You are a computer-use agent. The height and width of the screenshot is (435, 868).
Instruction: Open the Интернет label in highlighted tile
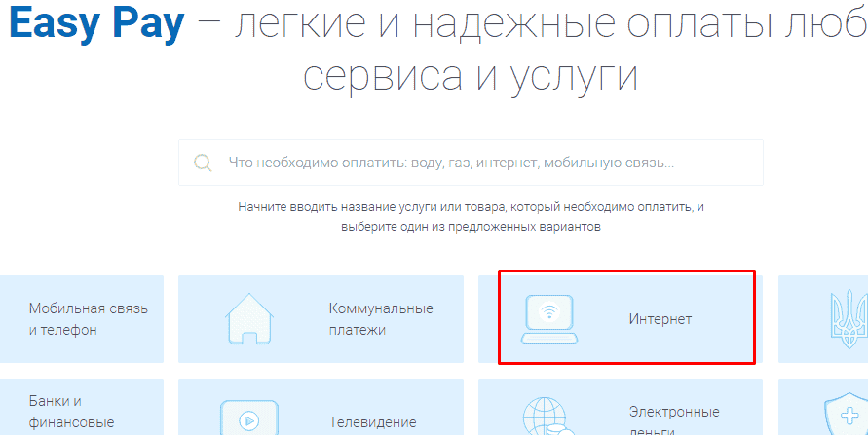click(x=660, y=319)
